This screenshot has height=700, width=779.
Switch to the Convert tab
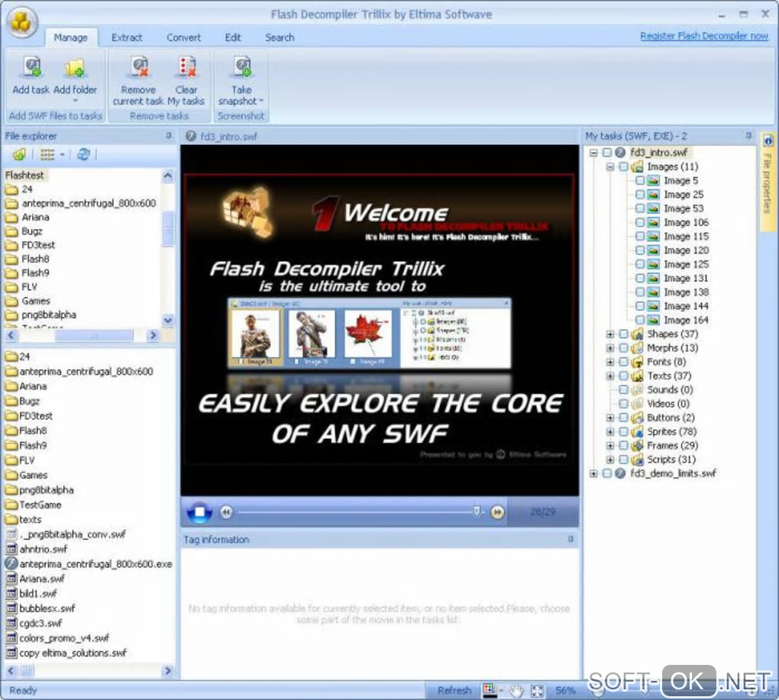(183, 37)
